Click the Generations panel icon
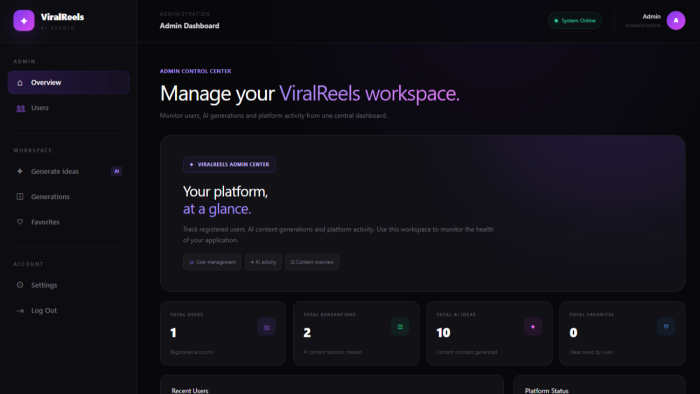 tap(20, 196)
